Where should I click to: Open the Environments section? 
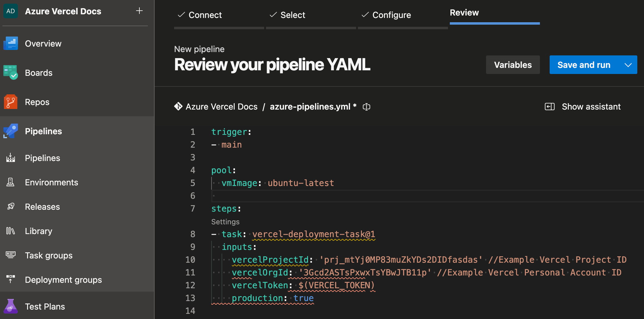pyautogui.click(x=51, y=182)
